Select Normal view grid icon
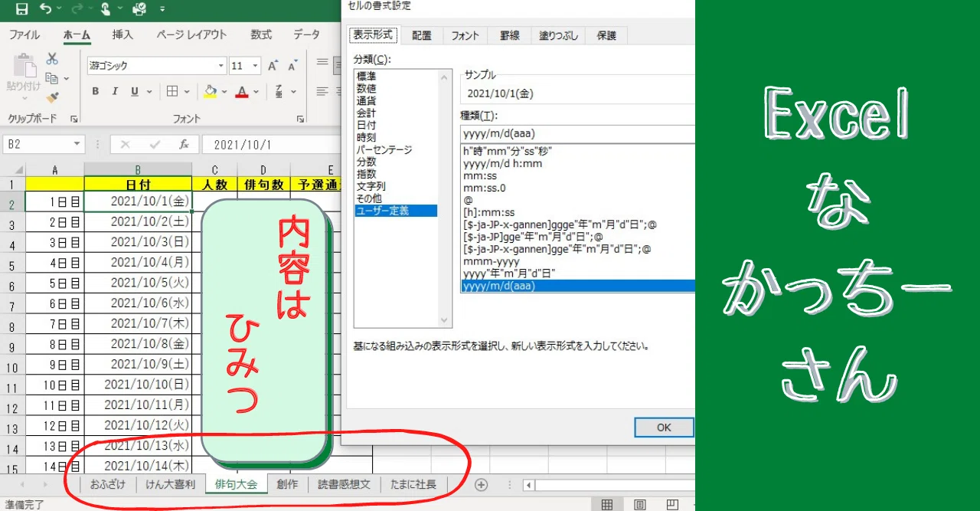Viewport: 980px width, 511px height. pos(606,504)
